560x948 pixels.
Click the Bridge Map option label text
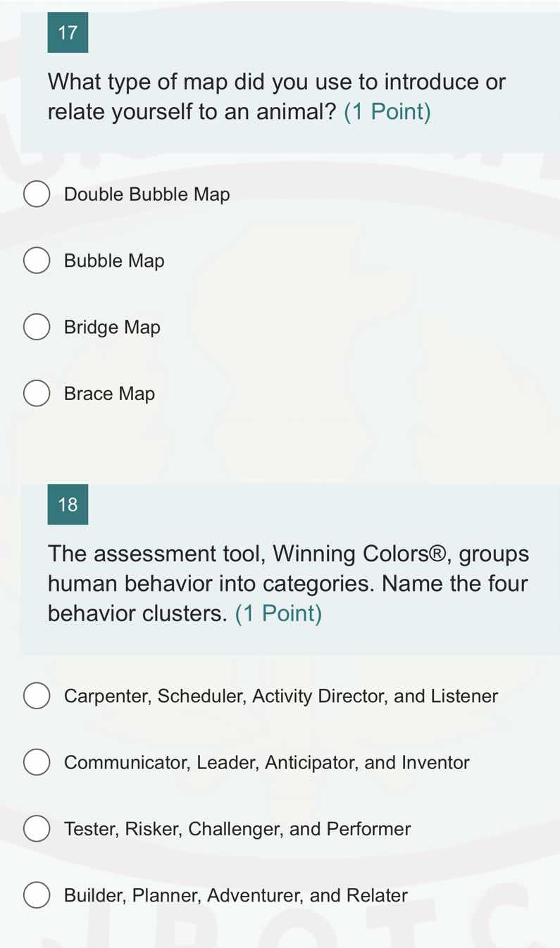pos(112,327)
